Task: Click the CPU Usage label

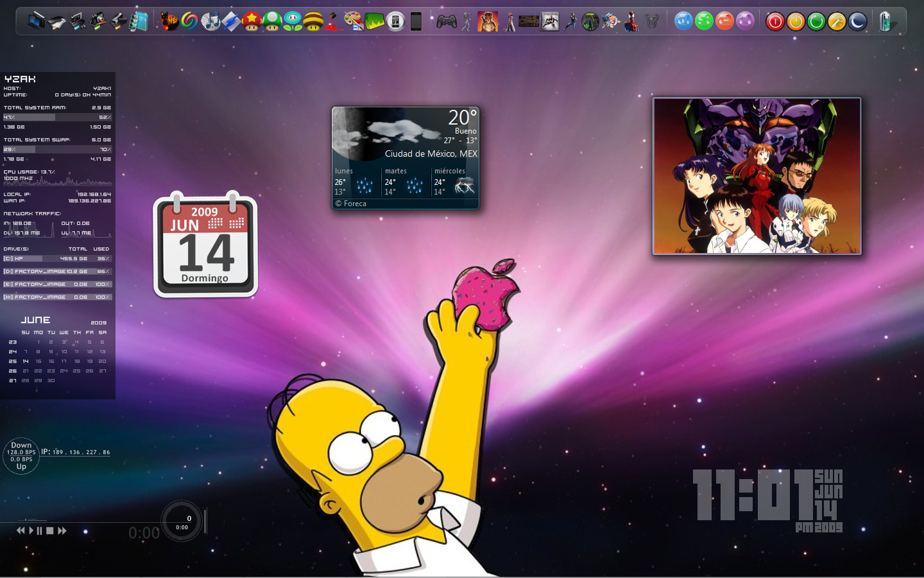Action: pyautogui.click(x=30, y=172)
